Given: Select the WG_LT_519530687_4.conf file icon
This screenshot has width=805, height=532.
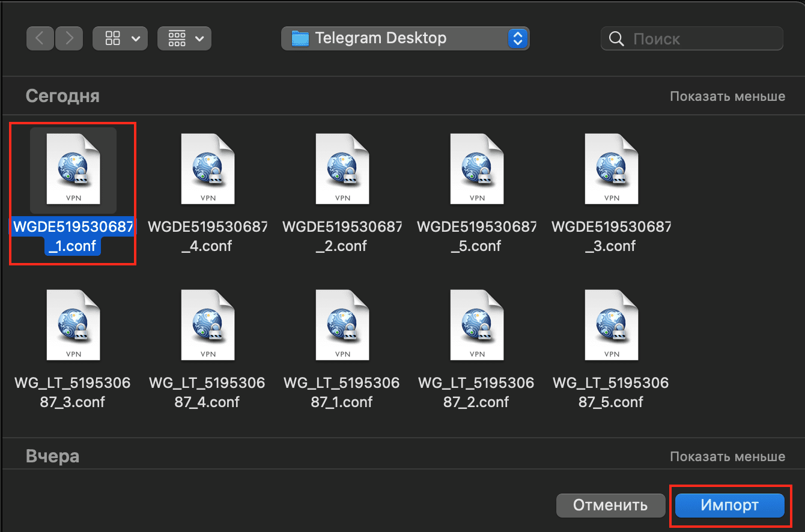Looking at the screenshot, I should [x=207, y=325].
